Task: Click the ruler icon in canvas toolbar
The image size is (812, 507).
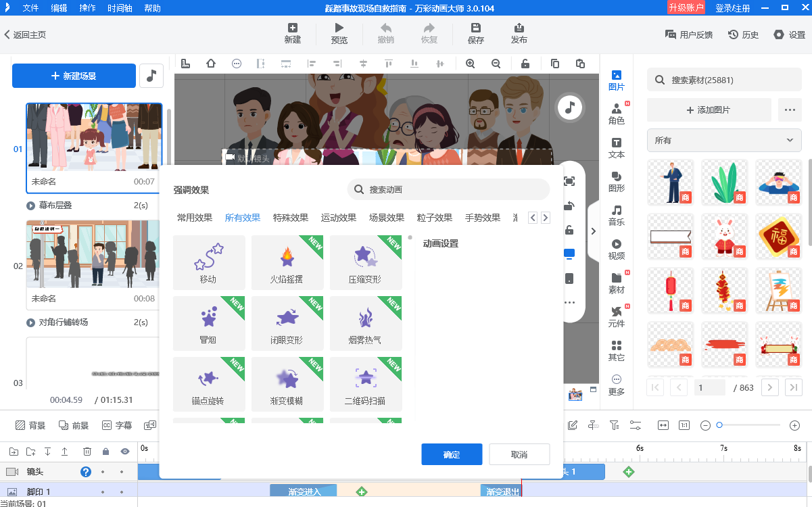Action: tap(185, 64)
